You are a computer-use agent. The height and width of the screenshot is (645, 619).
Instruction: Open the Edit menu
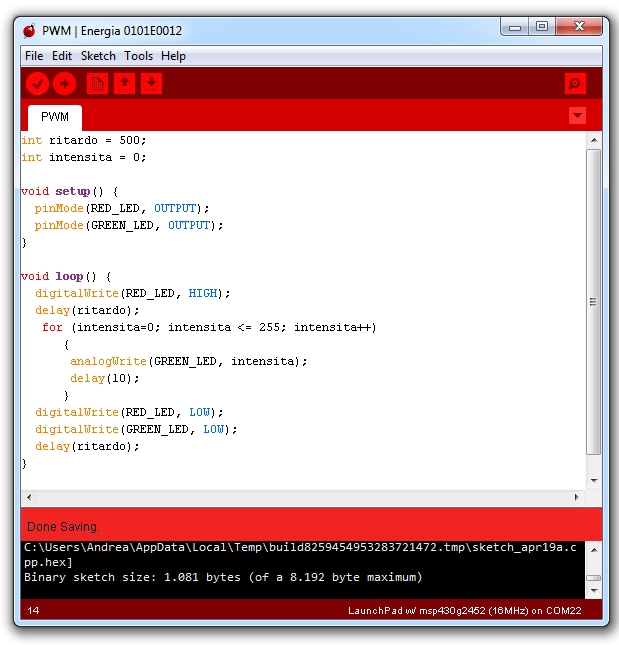pyautogui.click(x=62, y=56)
